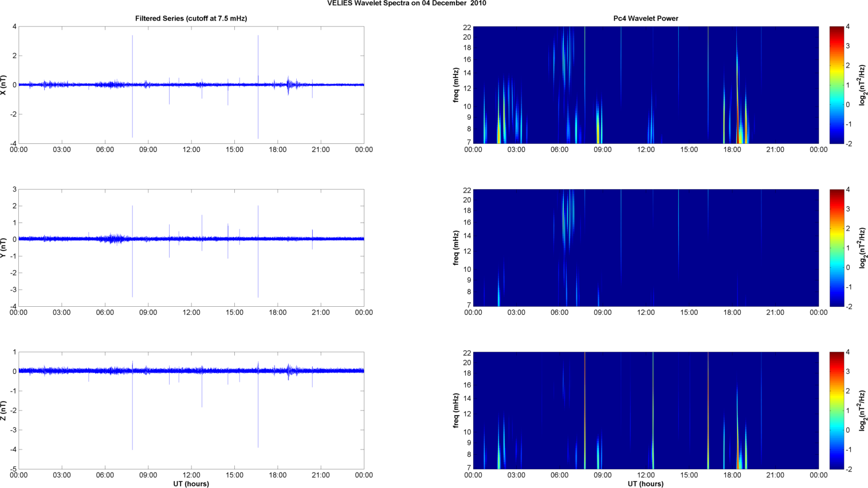Viewport: 868px width, 488px height.
Task: Click the tallest spike before 09:00 in X series
Action: tap(132, 57)
